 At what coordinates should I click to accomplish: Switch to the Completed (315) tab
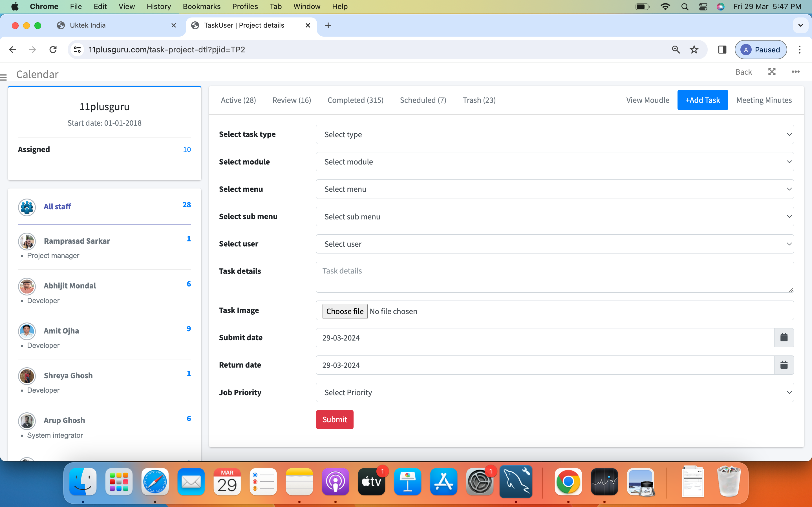point(355,100)
